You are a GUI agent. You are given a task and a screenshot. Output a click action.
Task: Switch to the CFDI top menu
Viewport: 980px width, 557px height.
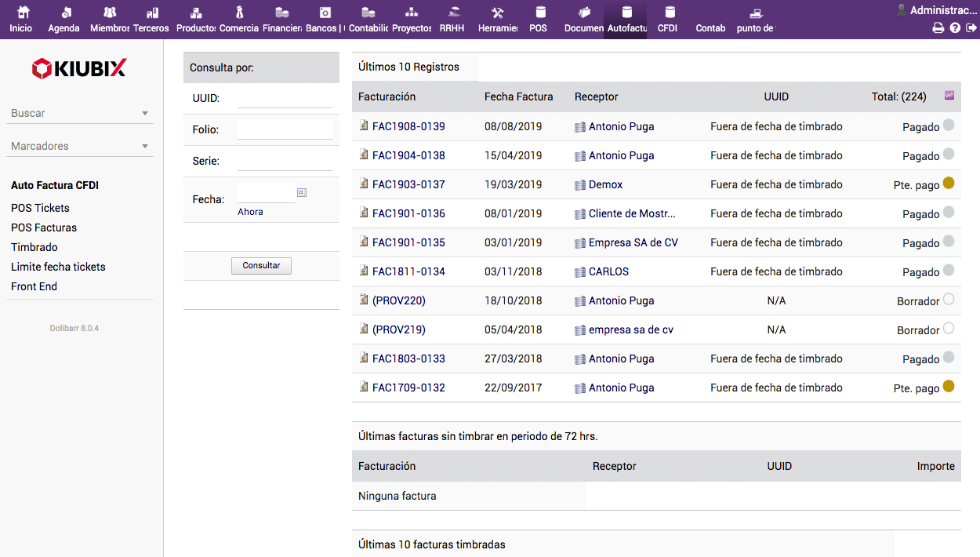[x=668, y=19]
